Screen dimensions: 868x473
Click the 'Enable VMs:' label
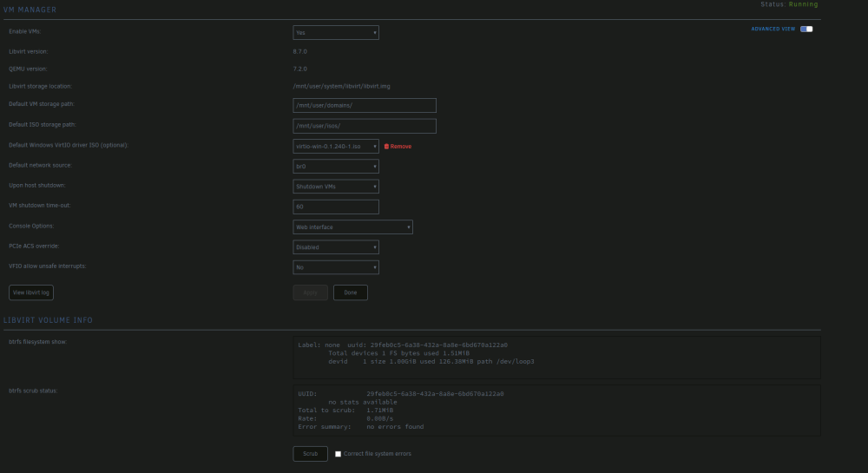click(x=25, y=31)
